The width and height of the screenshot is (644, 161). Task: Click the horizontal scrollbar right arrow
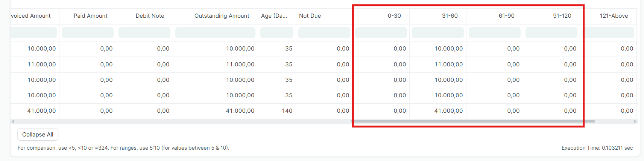point(635,121)
